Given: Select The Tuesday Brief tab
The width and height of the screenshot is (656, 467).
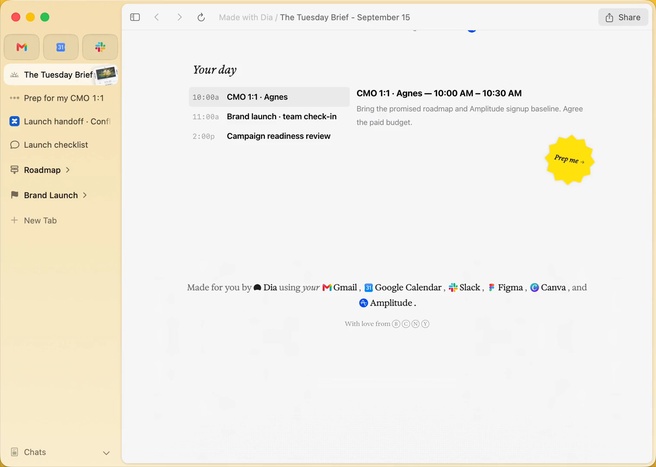Looking at the screenshot, I should [x=61, y=75].
